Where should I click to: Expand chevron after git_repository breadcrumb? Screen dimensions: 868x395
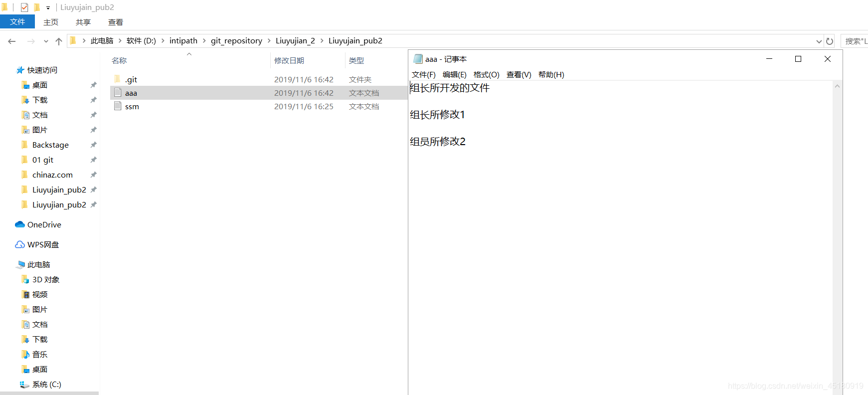(x=269, y=41)
